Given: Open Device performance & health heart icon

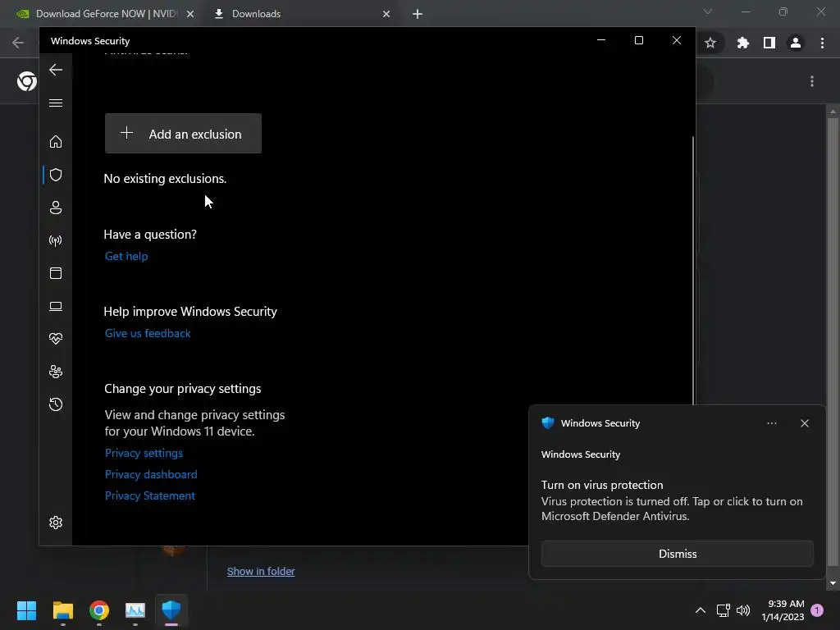Looking at the screenshot, I should tap(56, 339).
